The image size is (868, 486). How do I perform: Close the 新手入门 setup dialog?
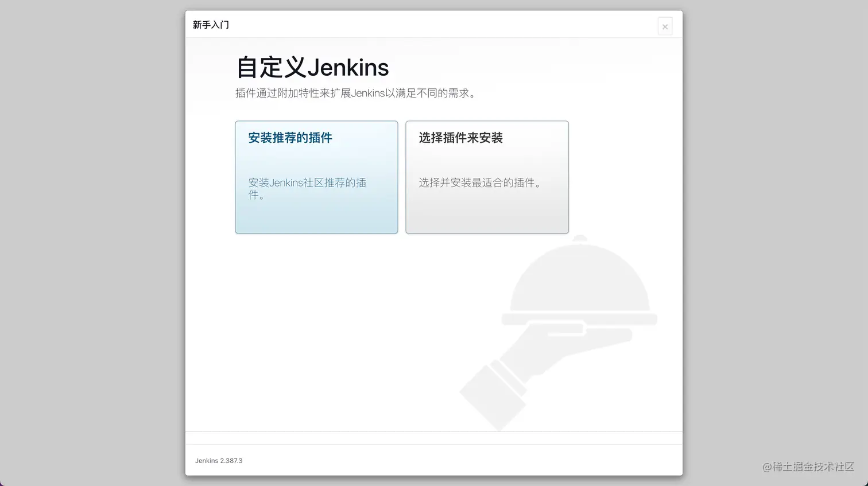tap(665, 26)
